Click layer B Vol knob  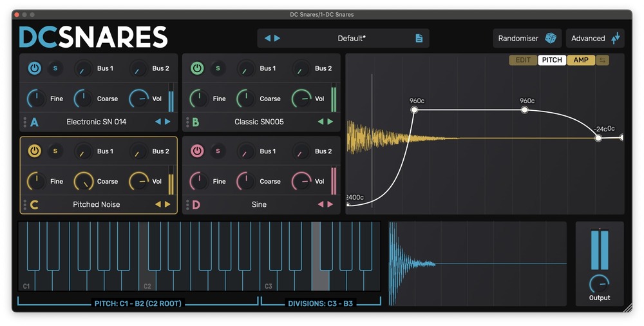point(301,99)
